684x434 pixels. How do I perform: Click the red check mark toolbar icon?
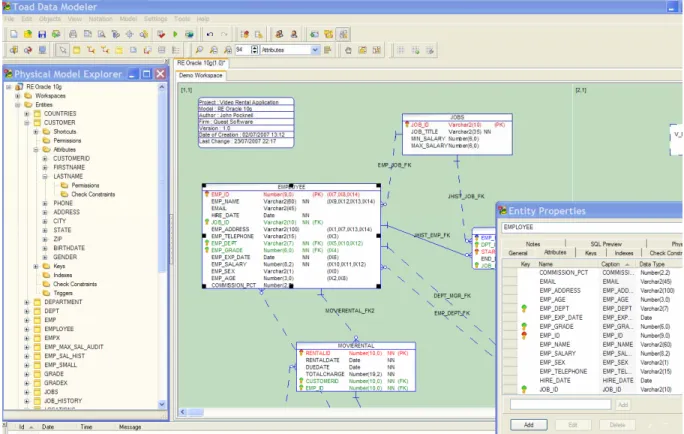click(x=161, y=34)
